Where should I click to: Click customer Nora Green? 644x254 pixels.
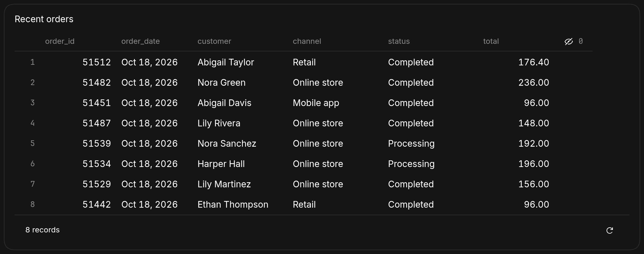coord(221,83)
